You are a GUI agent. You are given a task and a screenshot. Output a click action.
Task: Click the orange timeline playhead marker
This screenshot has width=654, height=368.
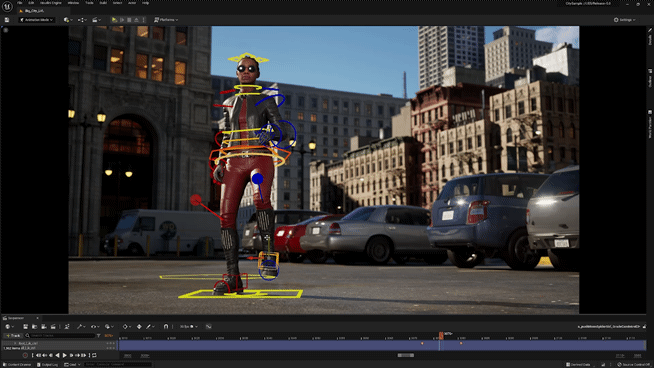(x=441, y=335)
